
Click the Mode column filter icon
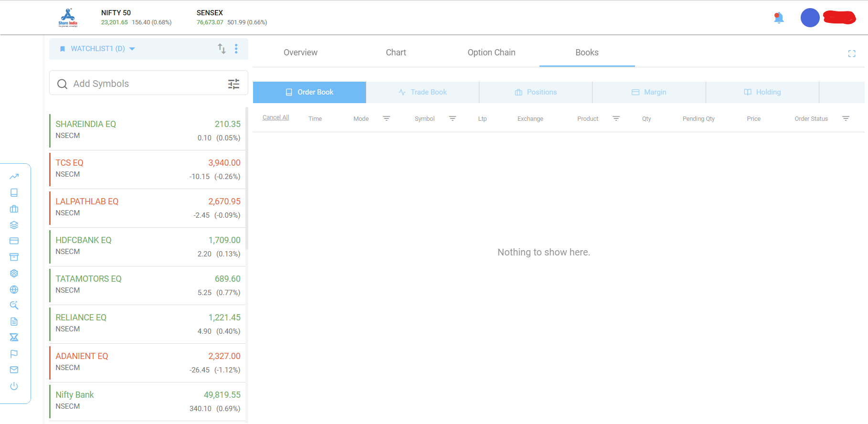tap(387, 118)
